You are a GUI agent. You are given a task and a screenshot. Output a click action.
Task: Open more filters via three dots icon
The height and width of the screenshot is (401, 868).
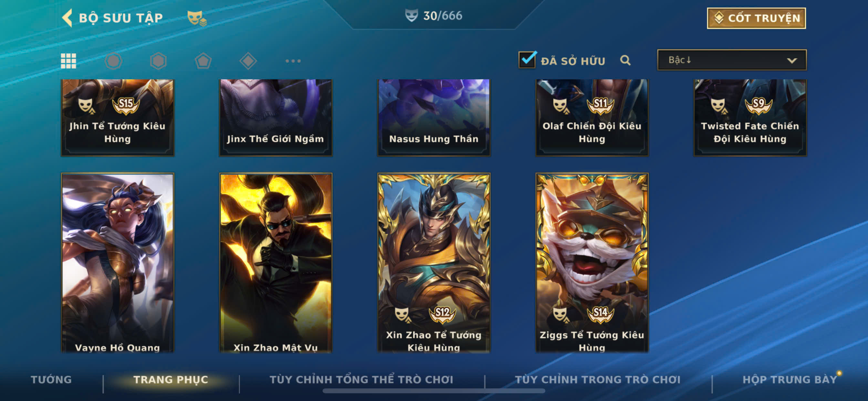pos(293,61)
